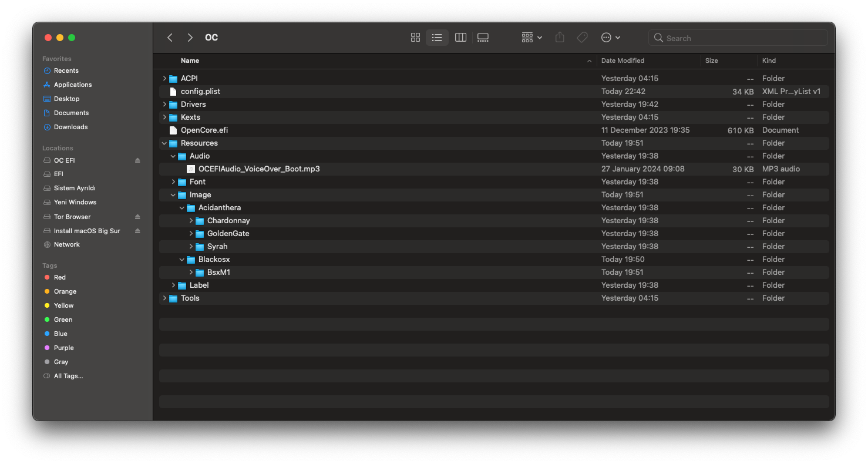
Task: Expand the BsxM1 folder
Action: pyautogui.click(x=191, y=272)
